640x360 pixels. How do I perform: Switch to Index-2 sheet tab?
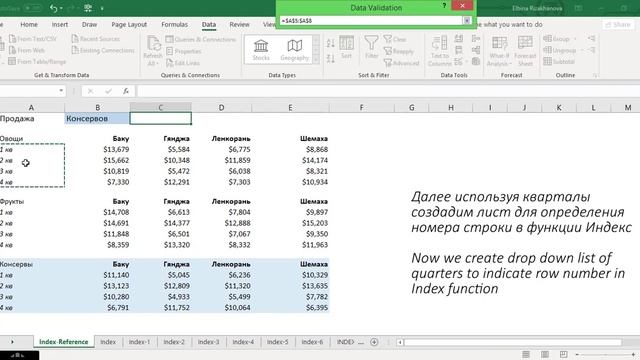[x=174, y=342]
